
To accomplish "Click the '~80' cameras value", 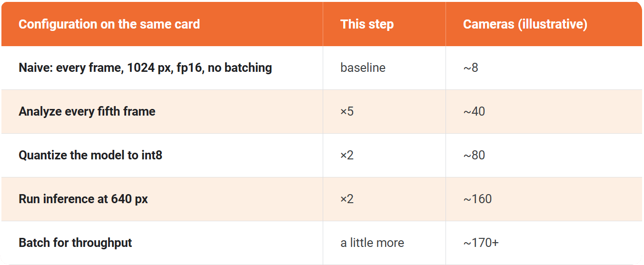I will click(x=474, y=155).
